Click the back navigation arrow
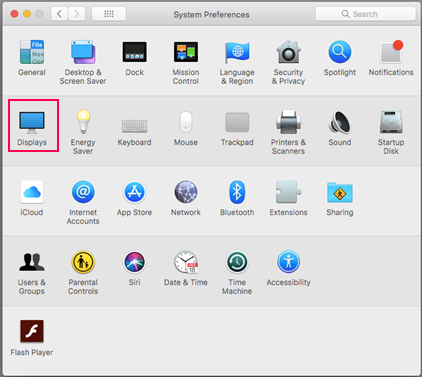 click(x=60, y=14)
